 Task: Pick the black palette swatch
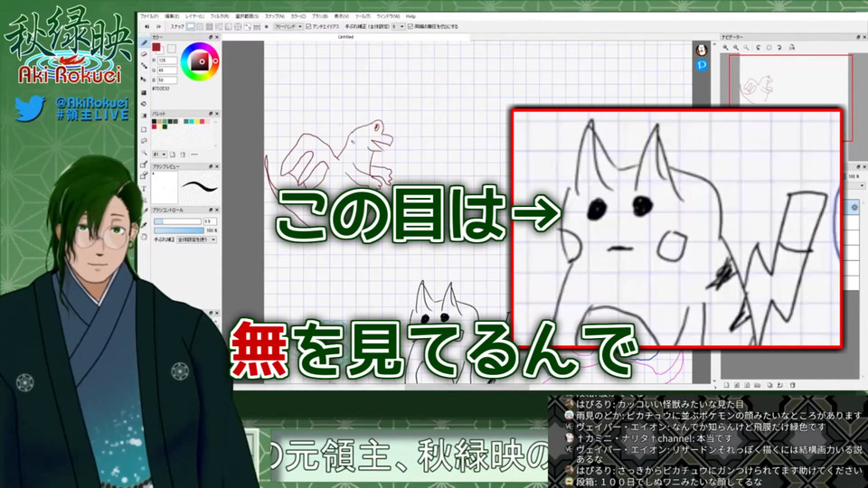point(154,121)
